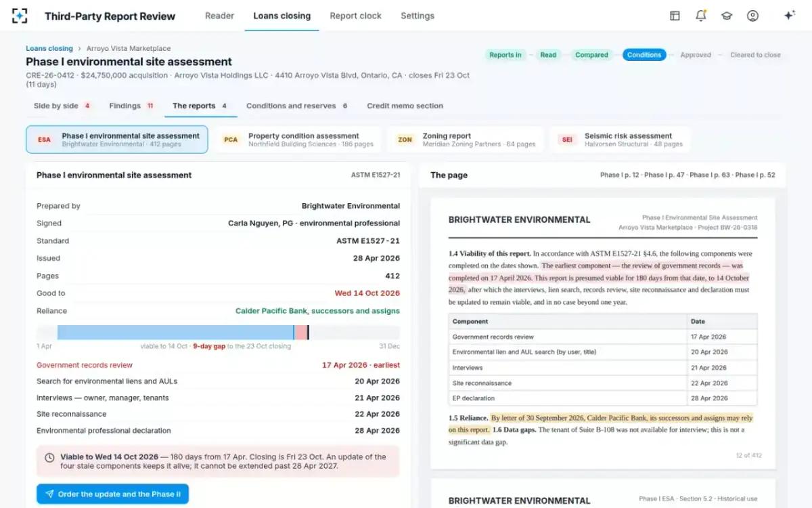Screen dimensions: 812x508
Task: Go to Report clock tab
Action: (x=355, y=16)
